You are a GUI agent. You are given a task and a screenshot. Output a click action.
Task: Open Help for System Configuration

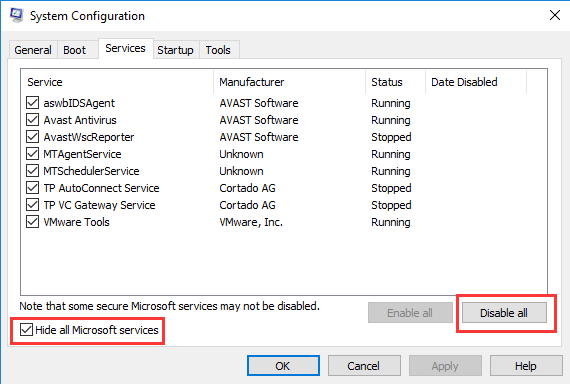coord(526,365)
